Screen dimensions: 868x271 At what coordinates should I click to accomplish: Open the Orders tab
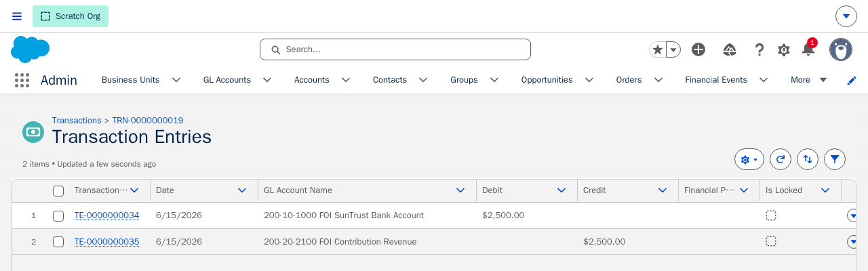pos(629,80)
